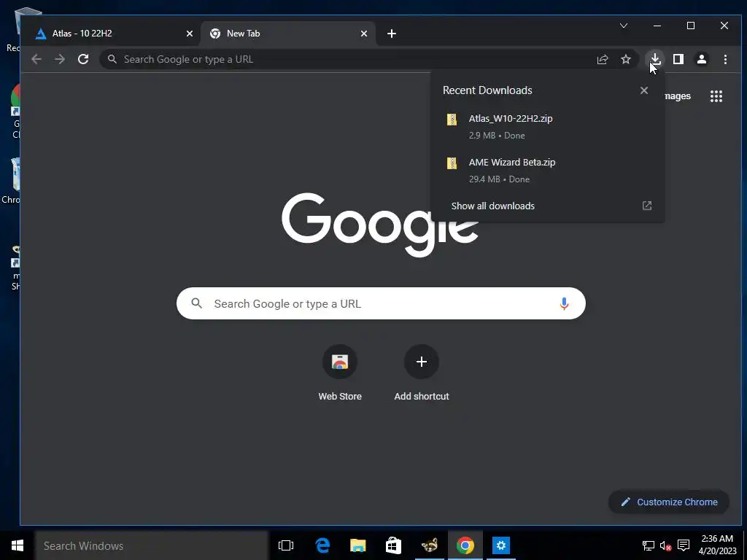
Task: Click Show all downloads
Action: click(x=492, y=206)
